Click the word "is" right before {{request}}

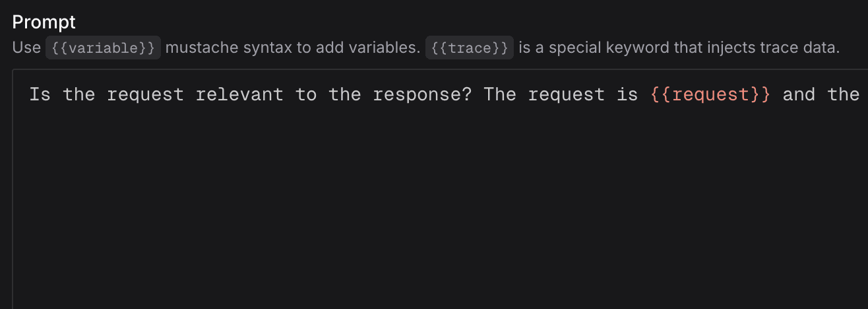coord(627,94)
